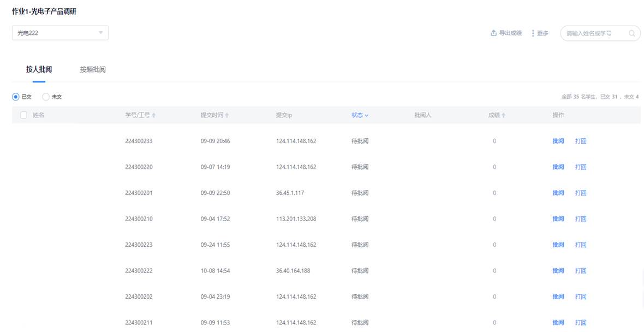This screenshot has height=332, width=644.
Task: Click 批阅 for student 224300222
Action: click(558, 271)
